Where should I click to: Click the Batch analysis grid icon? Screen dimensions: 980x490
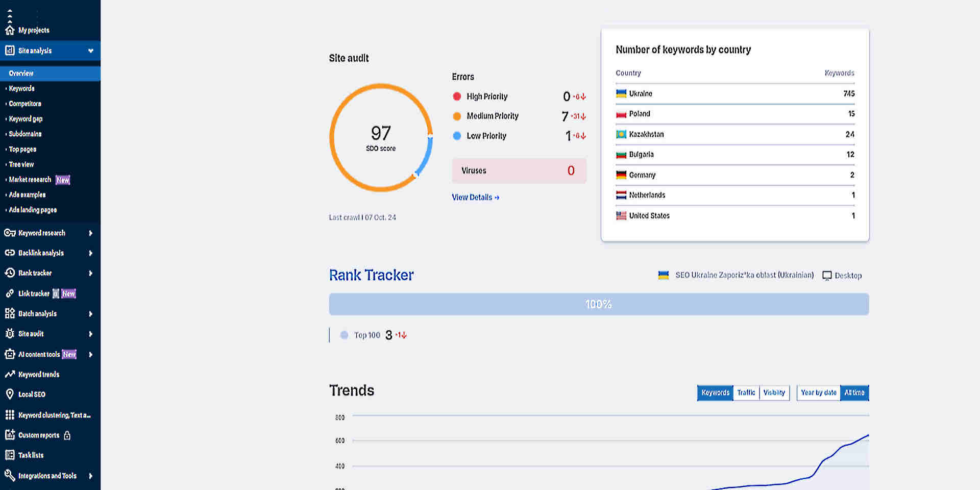(10, 313)
